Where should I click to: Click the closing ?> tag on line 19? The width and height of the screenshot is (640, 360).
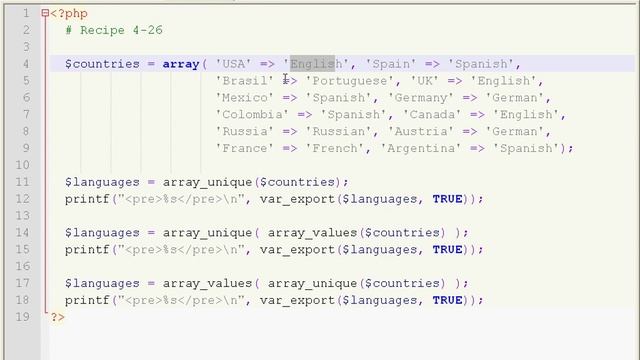[58, 317]
